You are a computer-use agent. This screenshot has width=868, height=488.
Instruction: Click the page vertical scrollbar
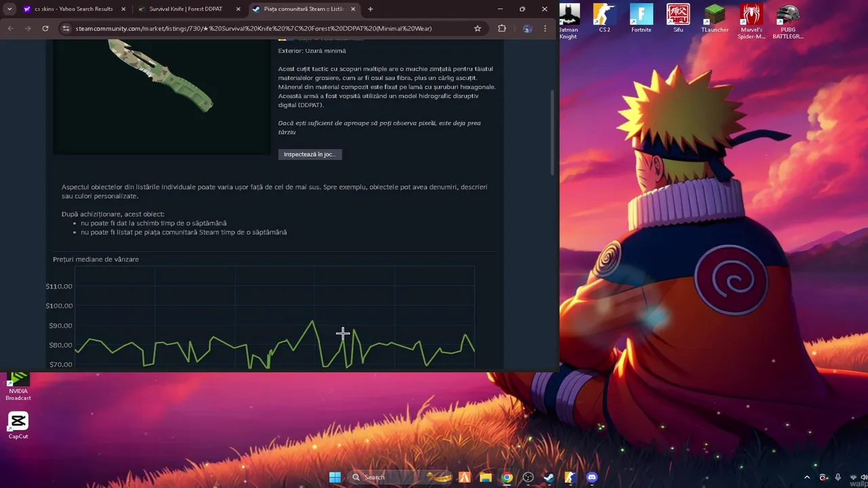(x=553, y=132)
